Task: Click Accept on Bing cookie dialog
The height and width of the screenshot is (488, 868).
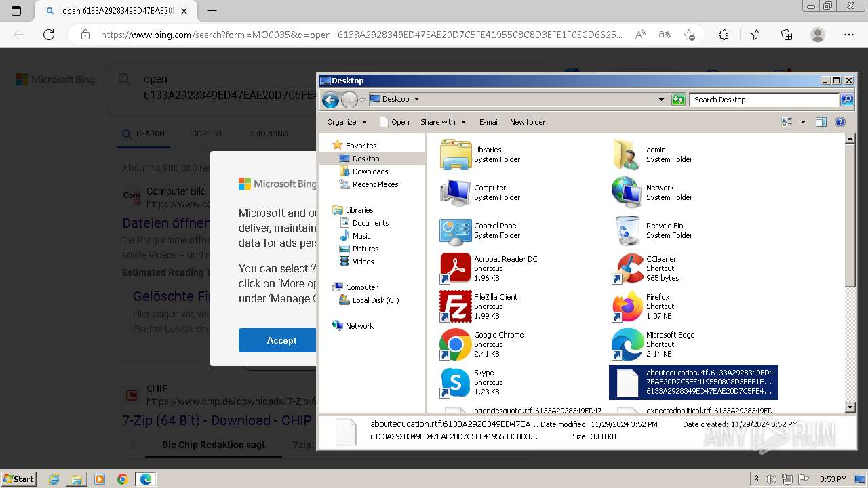Action: (x=281, y=340)
